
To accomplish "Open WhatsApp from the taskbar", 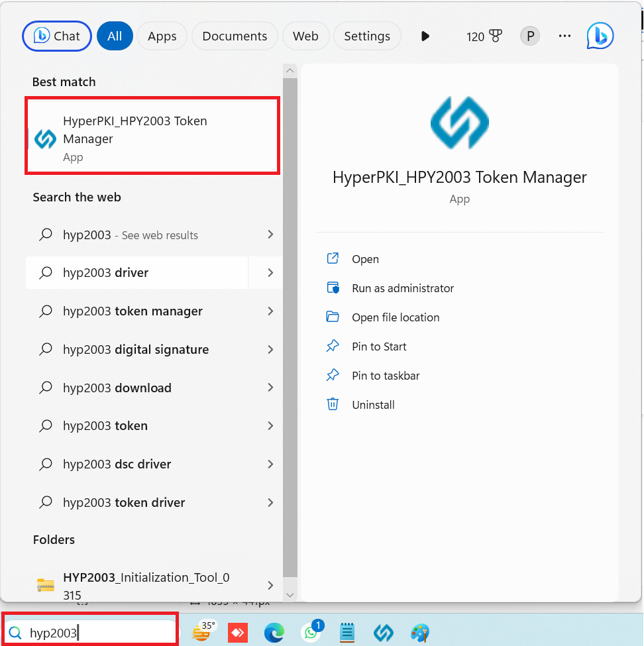I will [x=312, y=631].
